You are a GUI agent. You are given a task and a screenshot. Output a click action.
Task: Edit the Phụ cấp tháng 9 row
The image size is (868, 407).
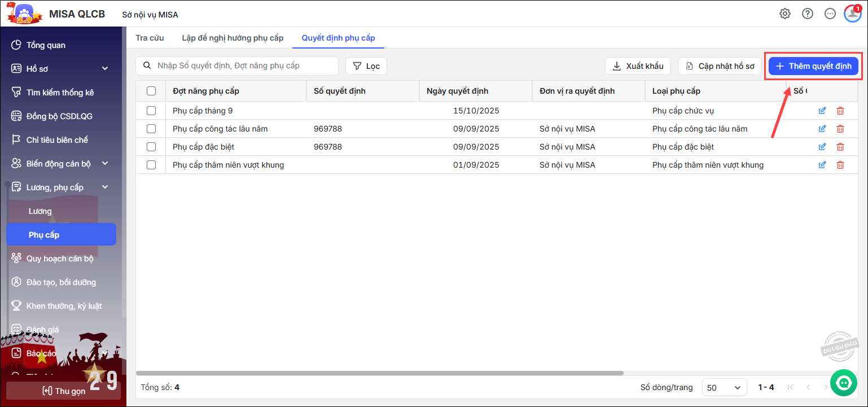coord(822,111)
